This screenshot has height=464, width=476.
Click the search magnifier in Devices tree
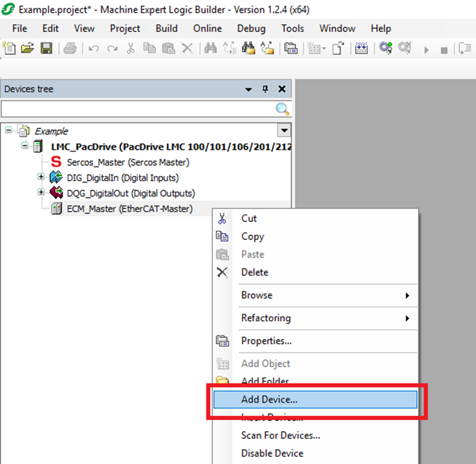(283, 109)
